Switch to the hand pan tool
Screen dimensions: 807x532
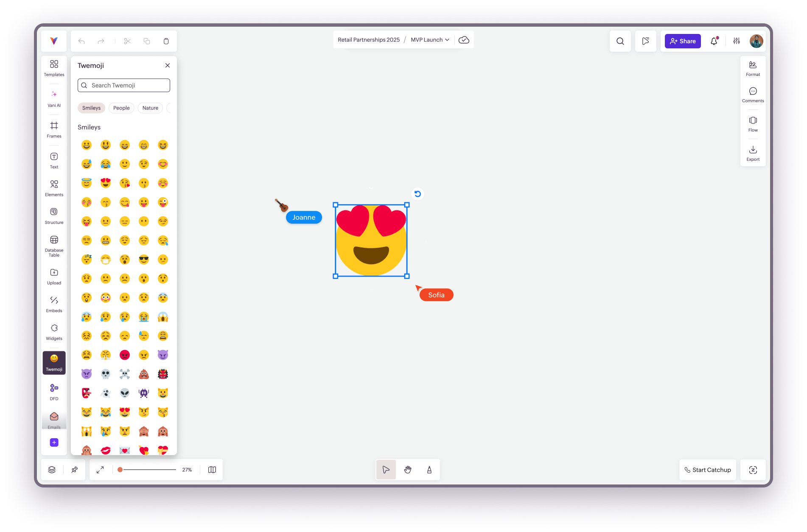[x=408, y=470]
